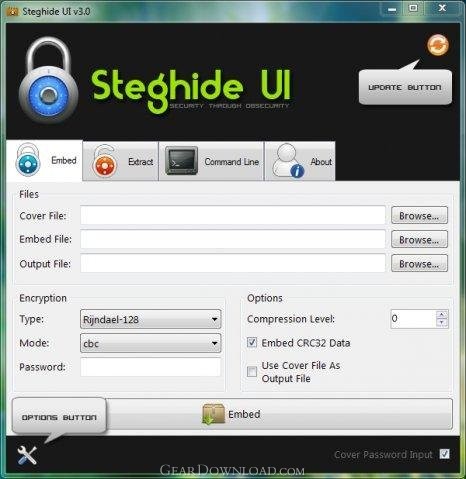
Task: Browse for the Cover File
Action: pos(419,215)
